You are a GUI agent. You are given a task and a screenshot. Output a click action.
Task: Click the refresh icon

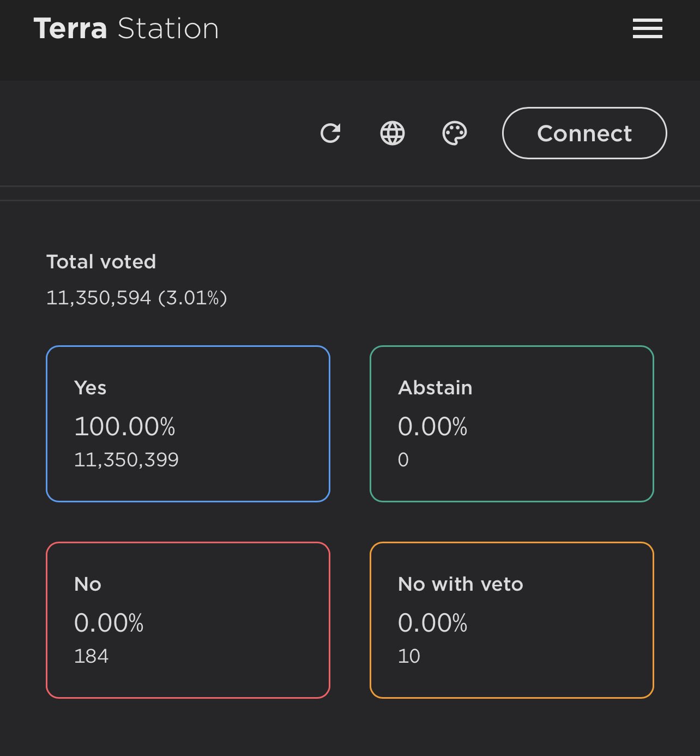pos(330,133)
